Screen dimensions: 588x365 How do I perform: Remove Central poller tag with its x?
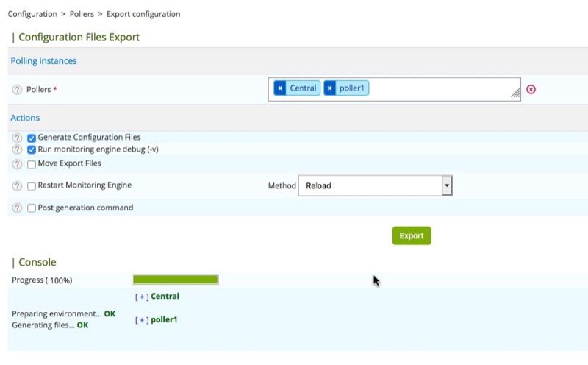tap(280, 88)
